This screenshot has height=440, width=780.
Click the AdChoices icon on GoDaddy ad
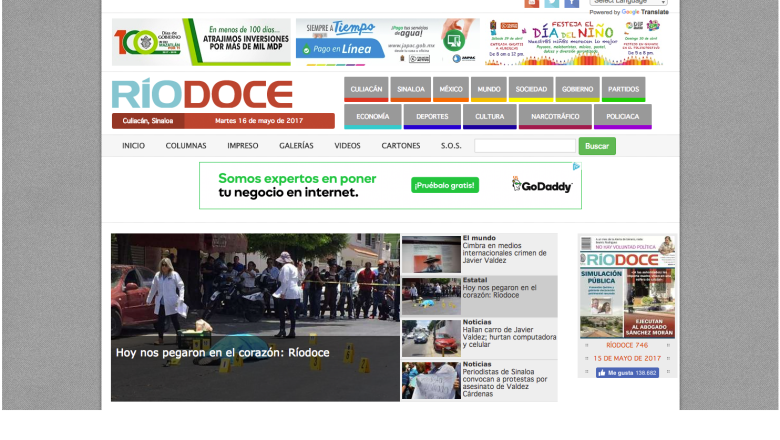point(576,167)
